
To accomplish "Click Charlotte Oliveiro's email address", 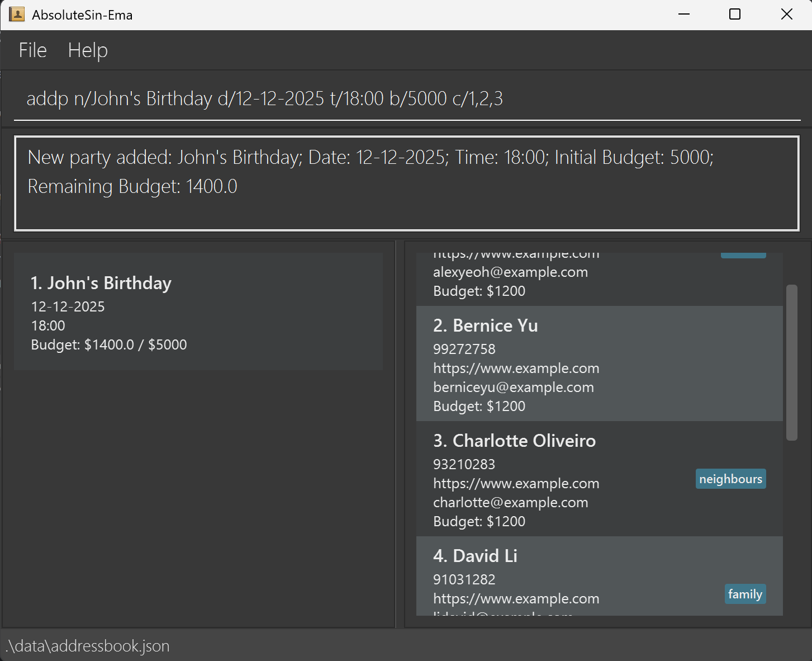I will [510, 503].
